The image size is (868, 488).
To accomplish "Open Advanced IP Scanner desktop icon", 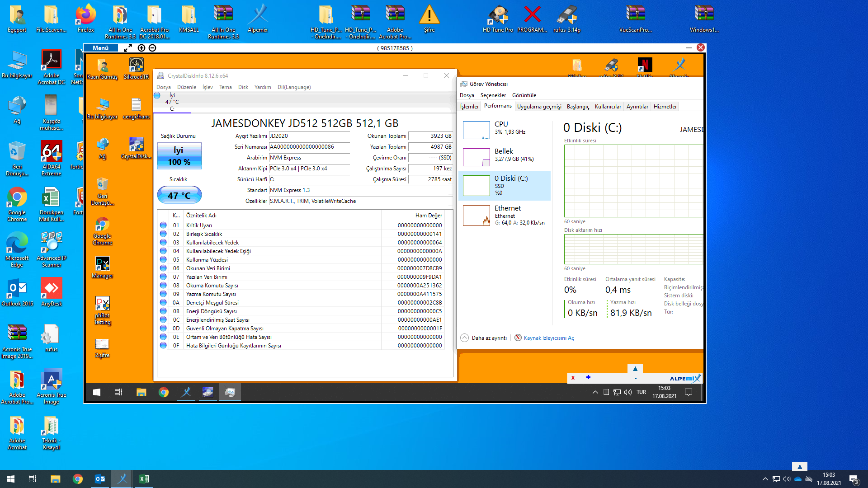I will [51, 249].
